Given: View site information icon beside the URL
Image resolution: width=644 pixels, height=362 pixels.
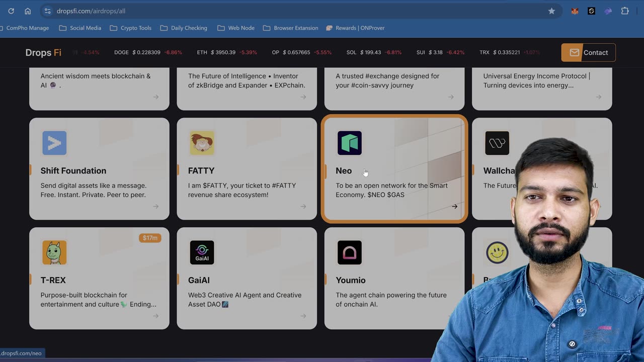Looking at the screenshot, I should 47,11.
